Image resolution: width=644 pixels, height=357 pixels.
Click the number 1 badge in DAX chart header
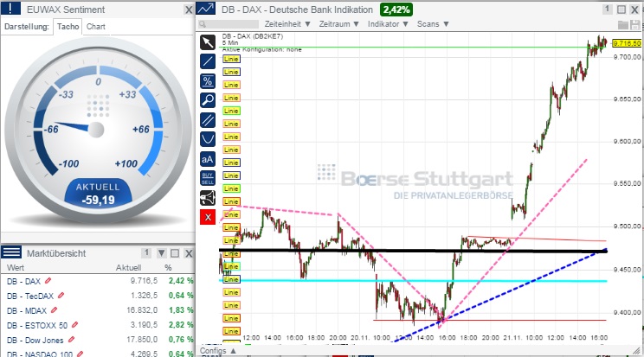pos(608,9)
